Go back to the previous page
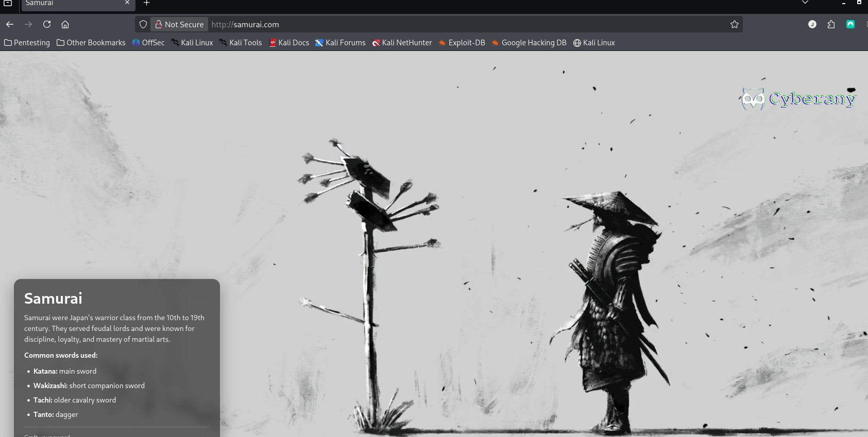The image size is (868, 437). (x=10, y=24)
